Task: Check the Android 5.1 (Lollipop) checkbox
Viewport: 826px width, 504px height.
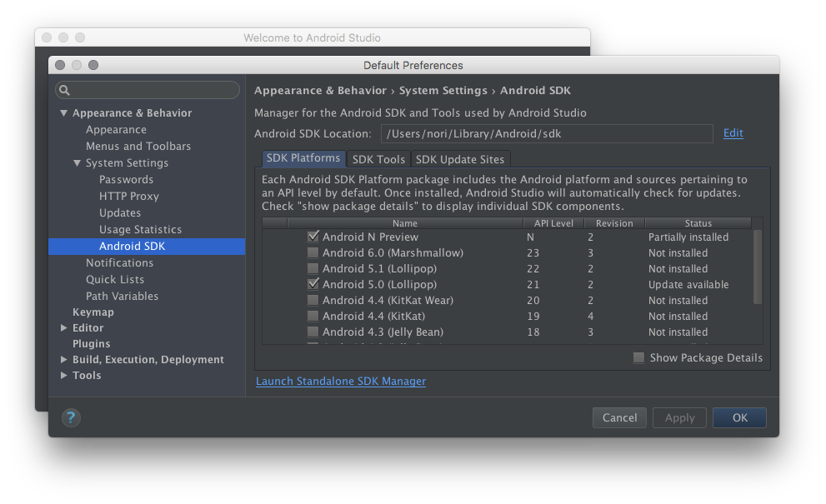Action: click(313, 268)
